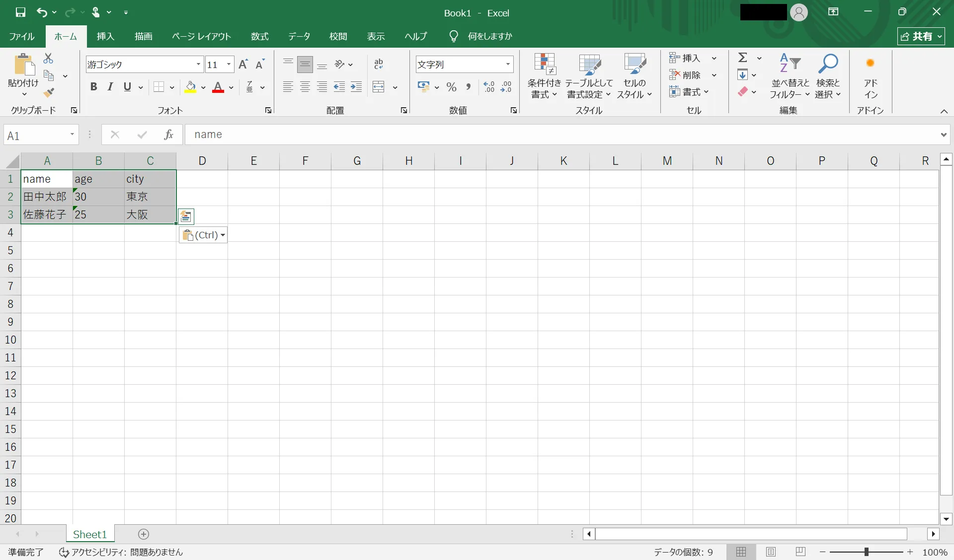The image size is (954, 560).
Task: Click the increase indent icon
Action: pyautogui.click(x=356, y=87)
